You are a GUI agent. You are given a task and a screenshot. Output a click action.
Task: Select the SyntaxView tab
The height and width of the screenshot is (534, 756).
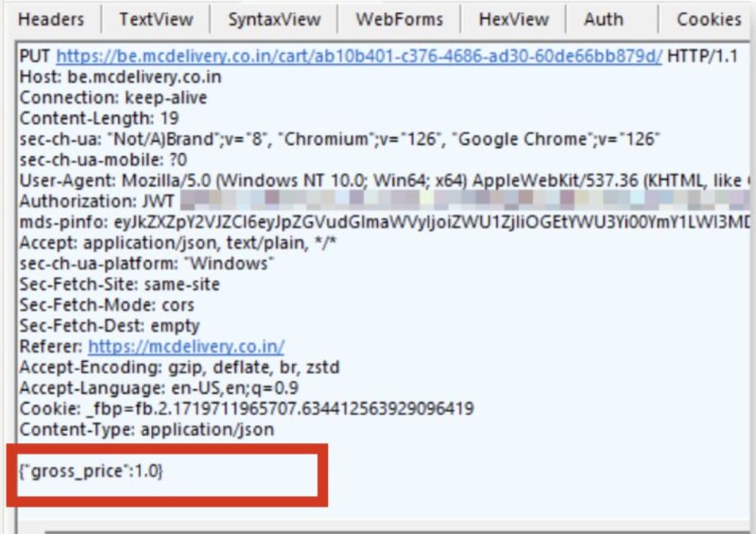[x=274, y=19]
